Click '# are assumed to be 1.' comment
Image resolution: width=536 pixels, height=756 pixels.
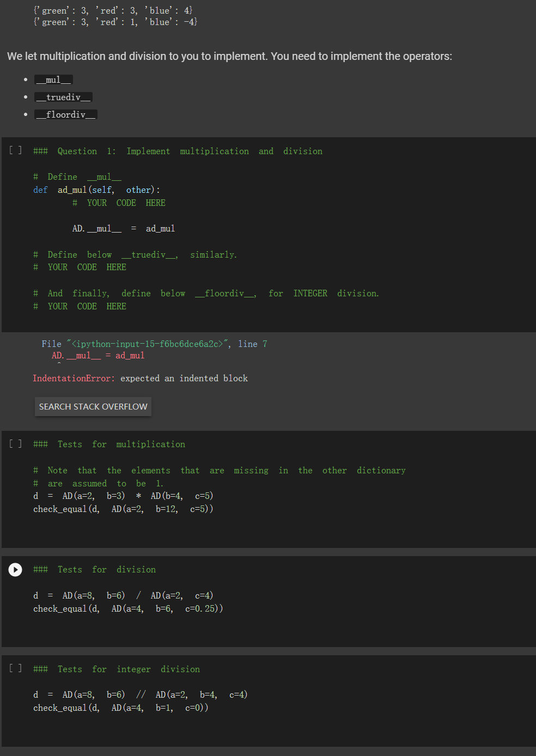[x=99, y=484]
